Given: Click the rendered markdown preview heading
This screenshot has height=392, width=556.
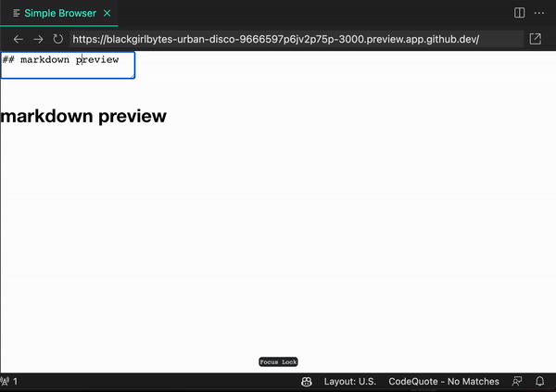Looking at the screenshot, I should point(83,116).
